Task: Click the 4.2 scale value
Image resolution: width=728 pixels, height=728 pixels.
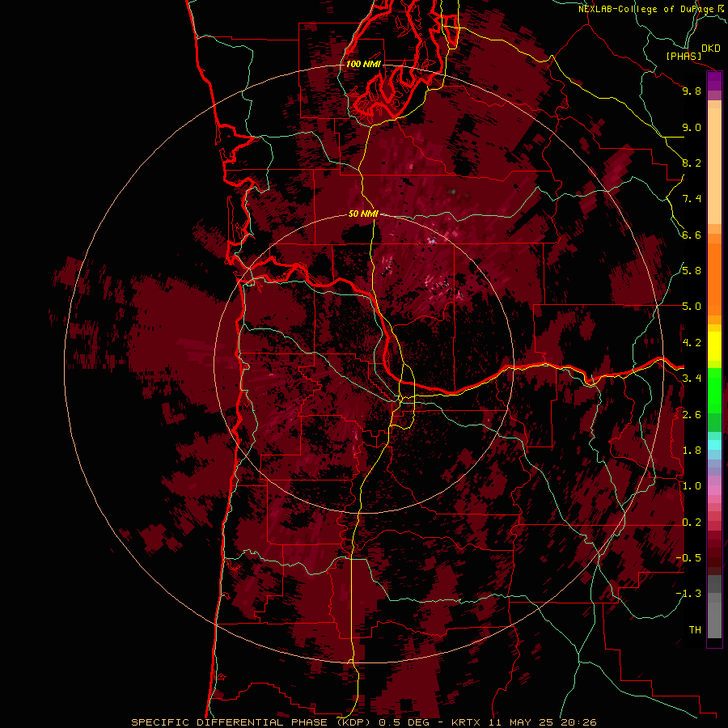Action: pos(692,343)
